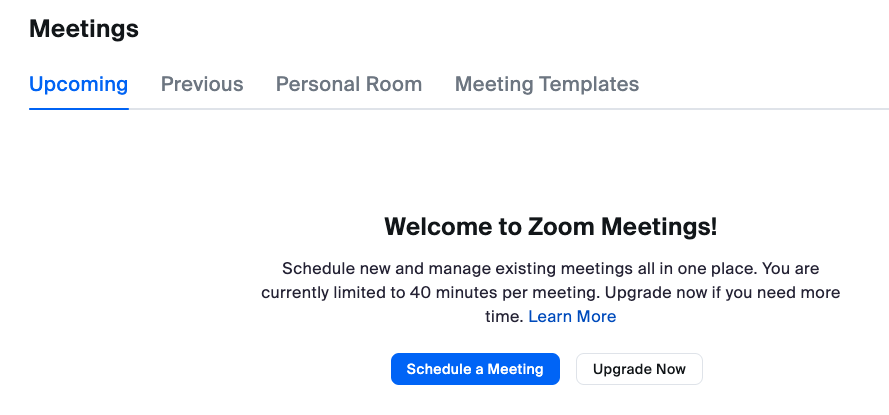
Task: Follow the Learn More link
Action: [x=572, y=316]
